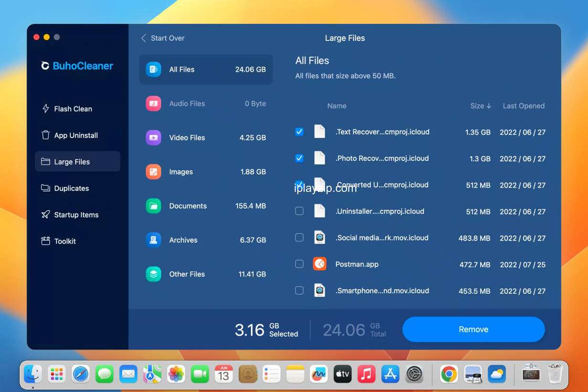Click the Images category icon
This screenshot has height=392, width=588.
click(153, 172)
